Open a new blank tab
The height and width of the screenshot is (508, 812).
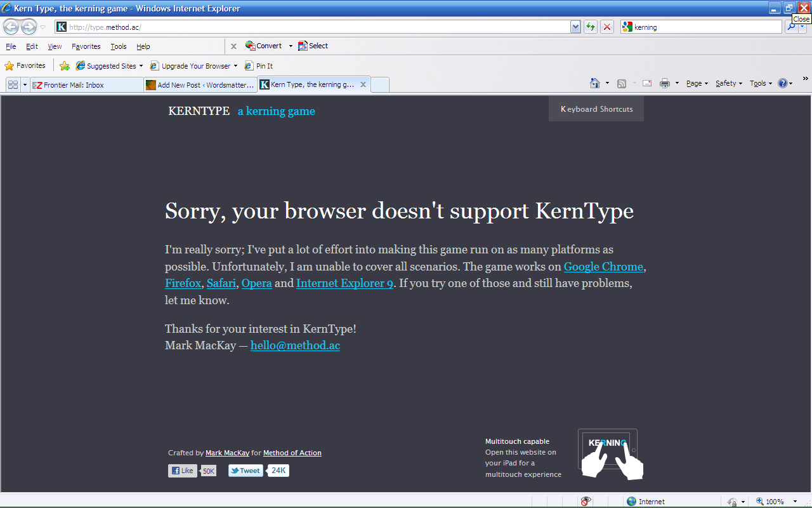[x=380, y=84]
